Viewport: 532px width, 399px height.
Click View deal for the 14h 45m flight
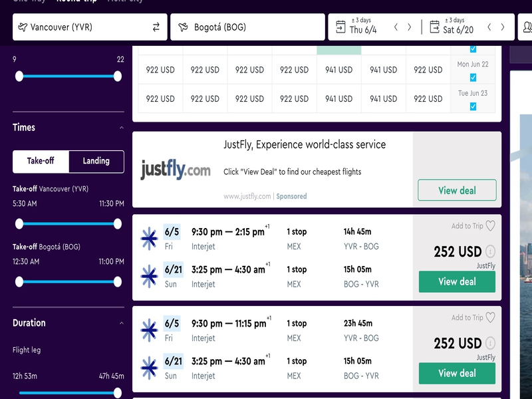pyautogui.click(x=457, y=281)
